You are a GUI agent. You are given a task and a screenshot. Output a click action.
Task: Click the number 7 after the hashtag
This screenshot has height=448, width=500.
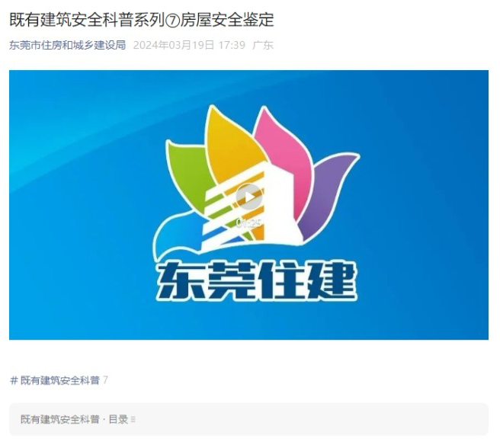(x=105, y=380)
